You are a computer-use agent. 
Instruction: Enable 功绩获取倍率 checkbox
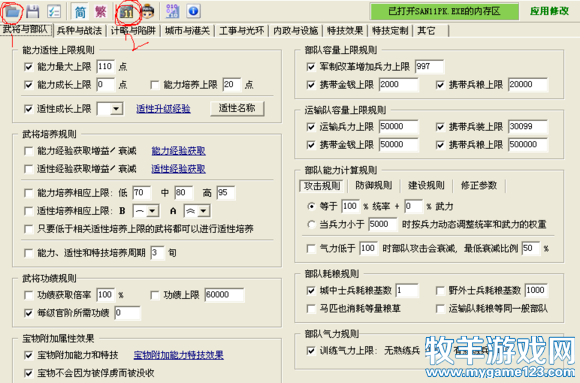pos(28,295)
